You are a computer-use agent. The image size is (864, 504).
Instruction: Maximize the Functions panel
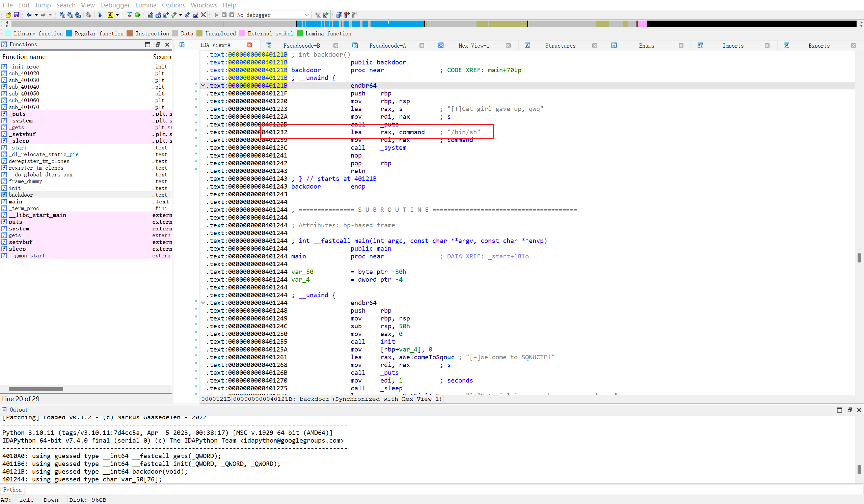[x=147, y=45]
